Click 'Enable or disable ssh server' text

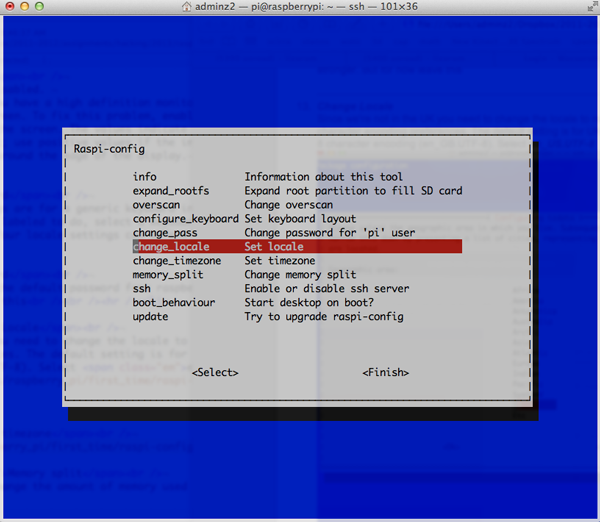pyautogui.click(x=327, y=289)
